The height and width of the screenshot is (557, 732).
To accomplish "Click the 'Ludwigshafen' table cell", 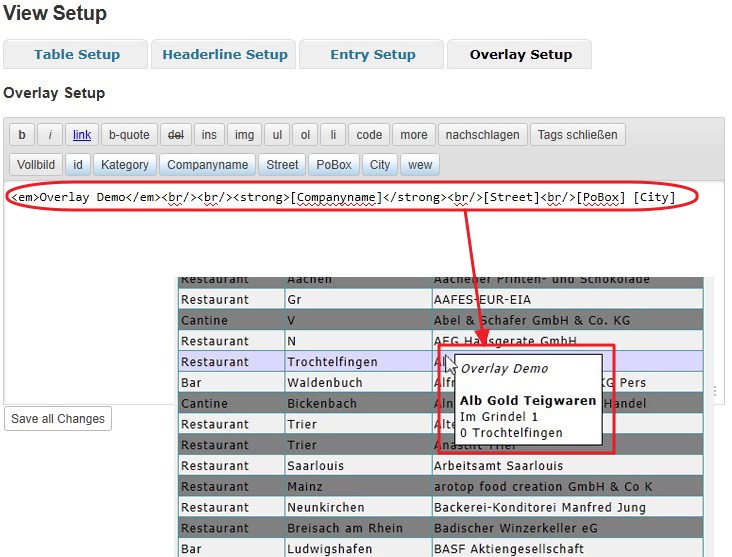I will pos(358,548).
